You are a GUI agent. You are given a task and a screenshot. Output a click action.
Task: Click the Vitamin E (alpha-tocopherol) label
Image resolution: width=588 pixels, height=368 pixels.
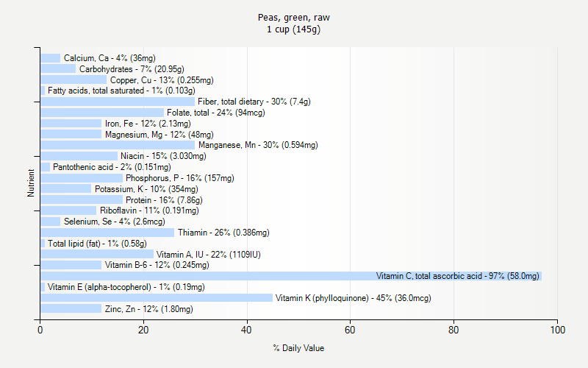126,287
